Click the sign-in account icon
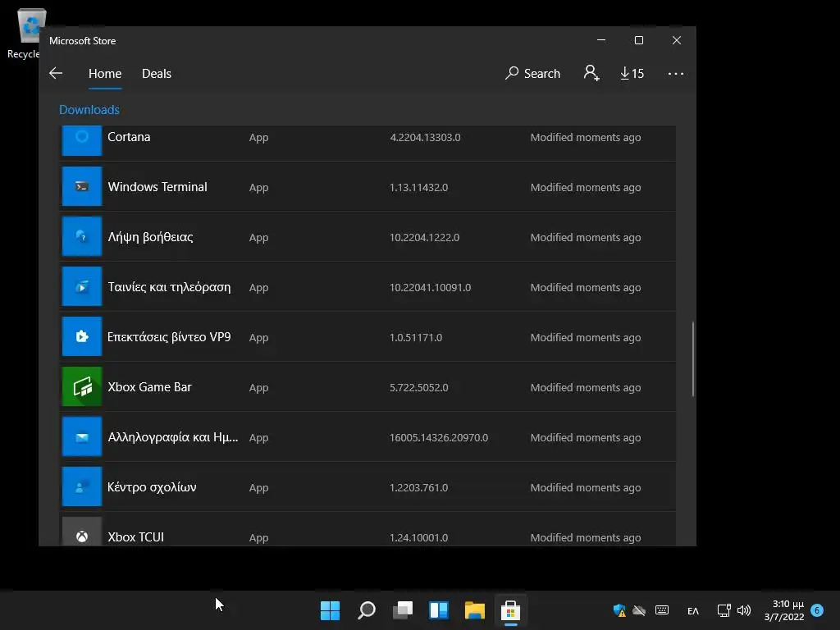The width and height of the screenshot is (840, 630). [591, 73]
